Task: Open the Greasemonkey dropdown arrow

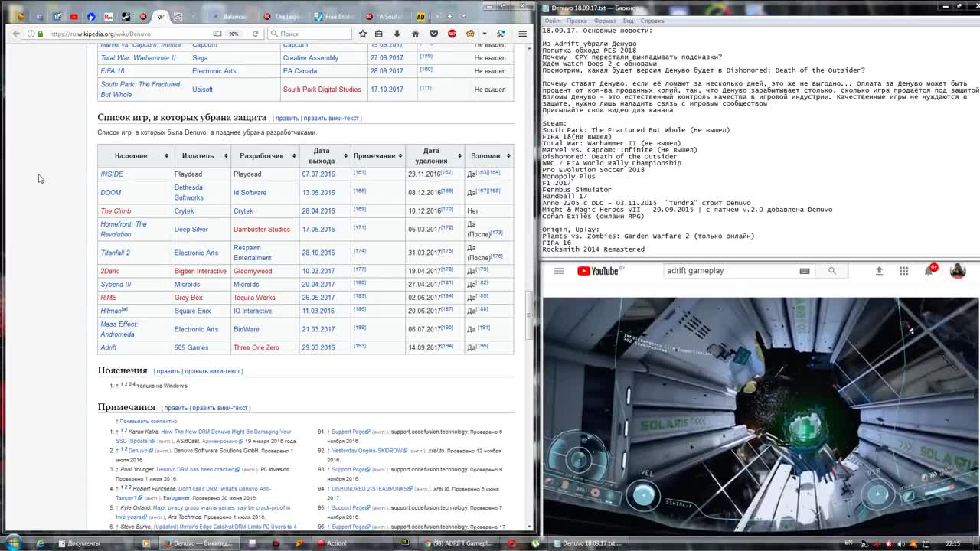Action: [484, 34]
